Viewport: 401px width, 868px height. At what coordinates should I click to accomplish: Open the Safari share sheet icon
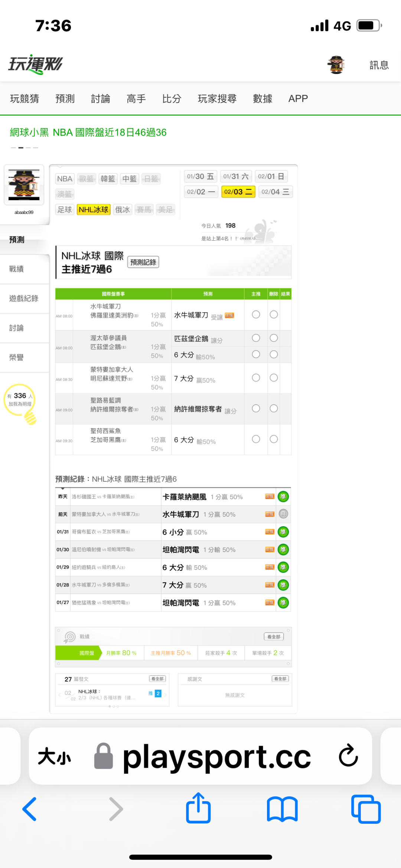pos(198,807)
